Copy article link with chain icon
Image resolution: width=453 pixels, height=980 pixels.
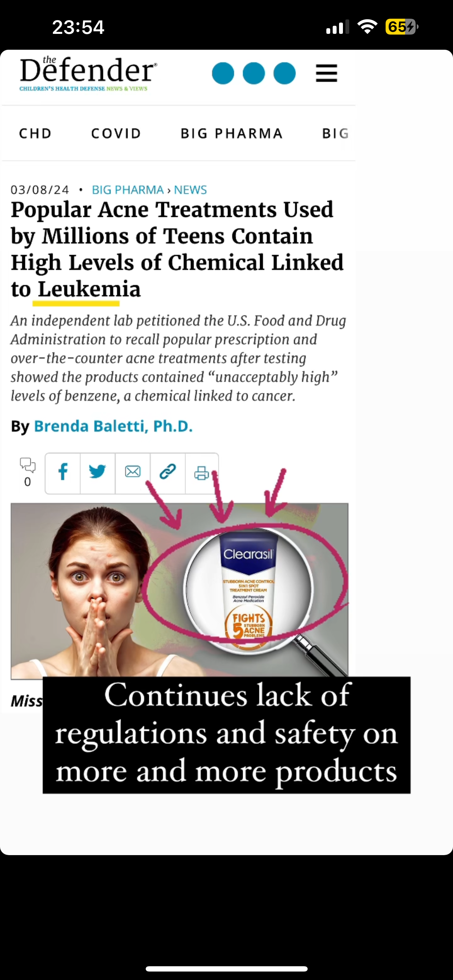168,473
